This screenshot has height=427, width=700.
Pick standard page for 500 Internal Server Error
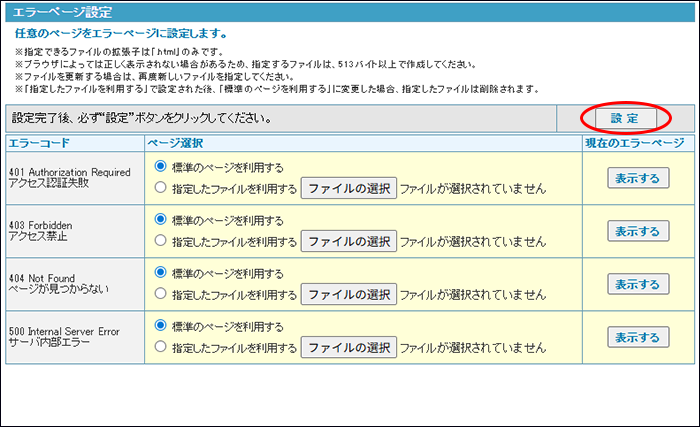coord(161,326)
